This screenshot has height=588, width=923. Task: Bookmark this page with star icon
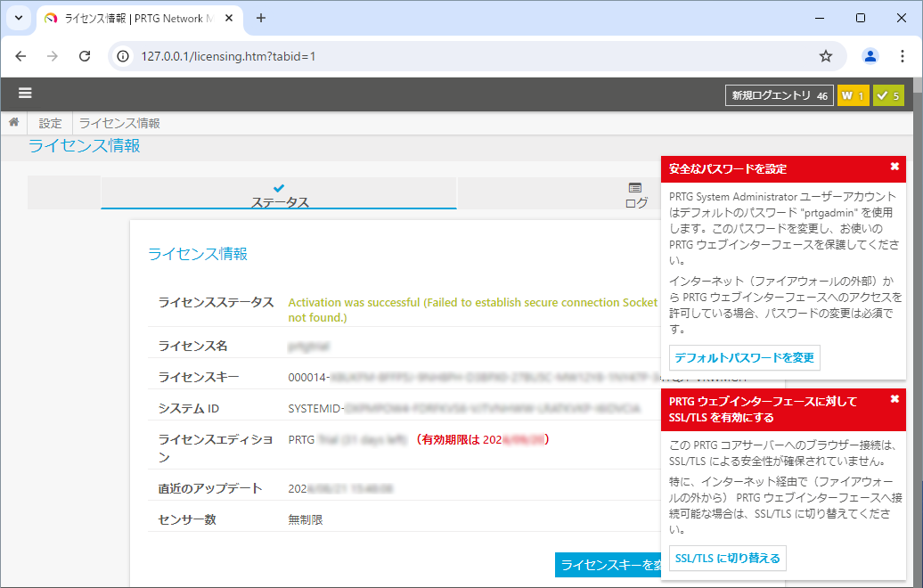pyautogui.click(x=826, y=56)
